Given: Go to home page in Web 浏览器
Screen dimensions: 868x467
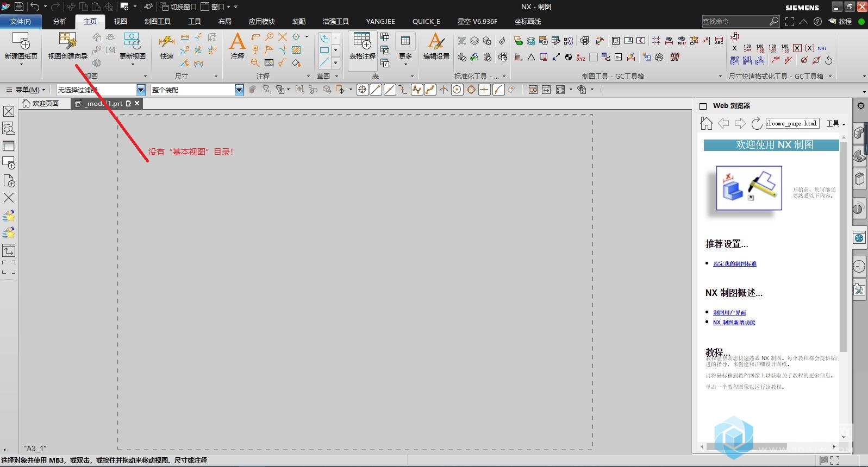Looking at the screenshot, I should 706,124.
